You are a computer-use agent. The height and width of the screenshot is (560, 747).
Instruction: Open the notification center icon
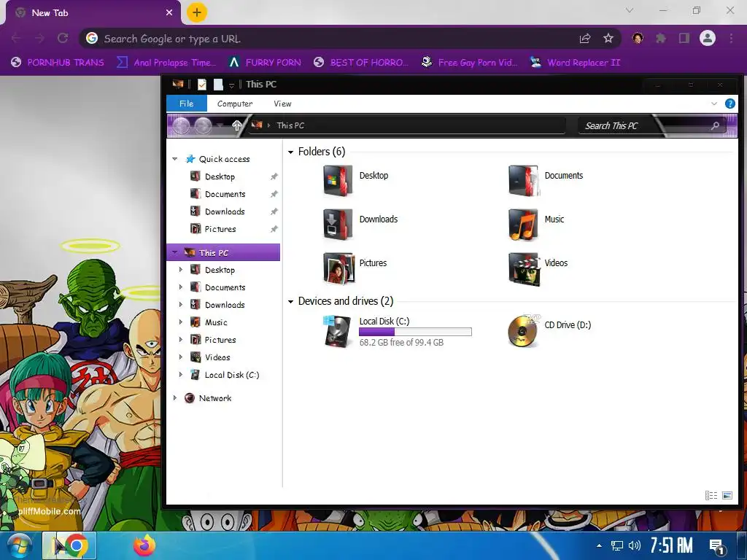click(x=716, y=546)
